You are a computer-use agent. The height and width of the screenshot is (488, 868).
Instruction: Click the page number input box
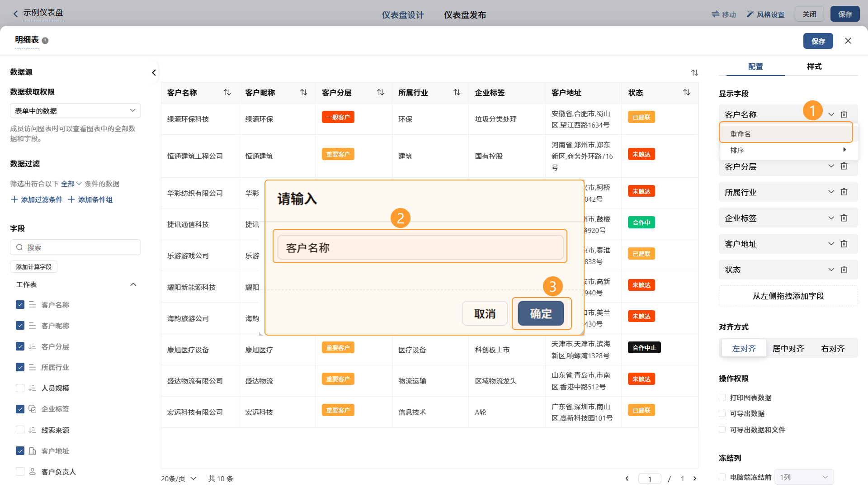pos(650,479)
